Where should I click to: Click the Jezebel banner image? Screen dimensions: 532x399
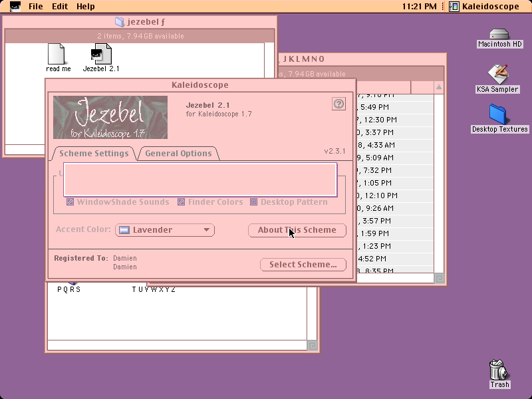coord(110,117)
